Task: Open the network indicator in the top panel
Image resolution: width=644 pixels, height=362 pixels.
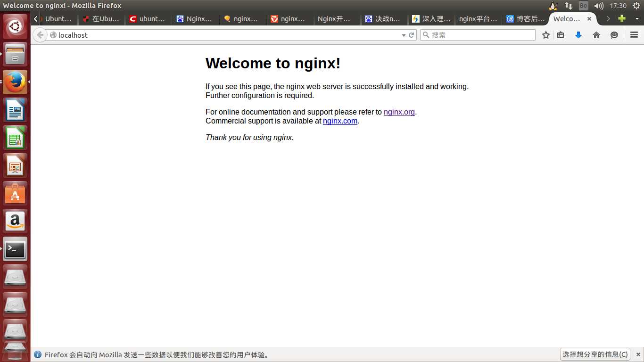Action: pos(569,6)
